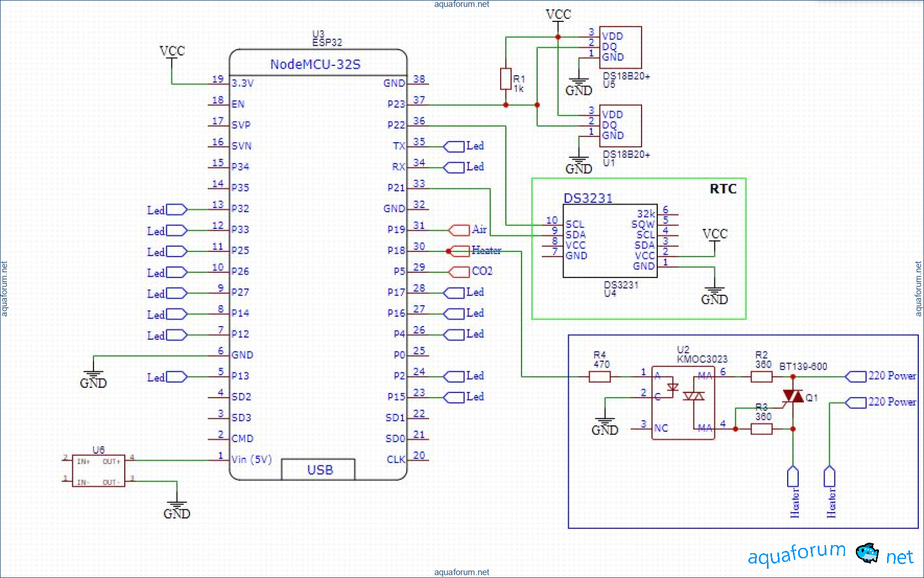This screenshot has height=578, width=924.
Task: Click the Led port flag on the TX pin
Action: (x=454, y=147)
